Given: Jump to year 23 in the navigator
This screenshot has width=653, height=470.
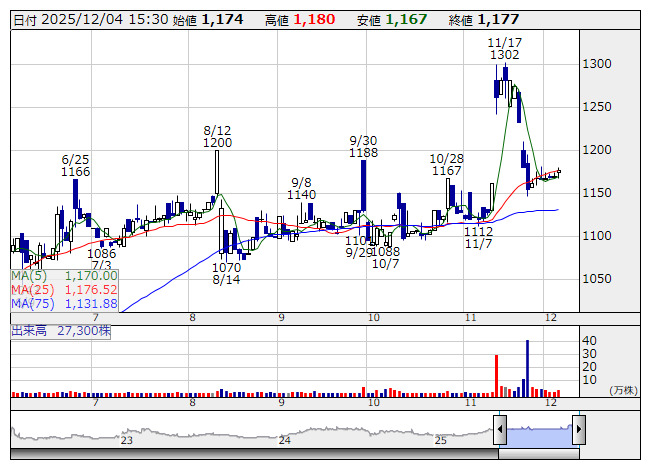Looking at the screenshot, I should (x=127, y=440).
